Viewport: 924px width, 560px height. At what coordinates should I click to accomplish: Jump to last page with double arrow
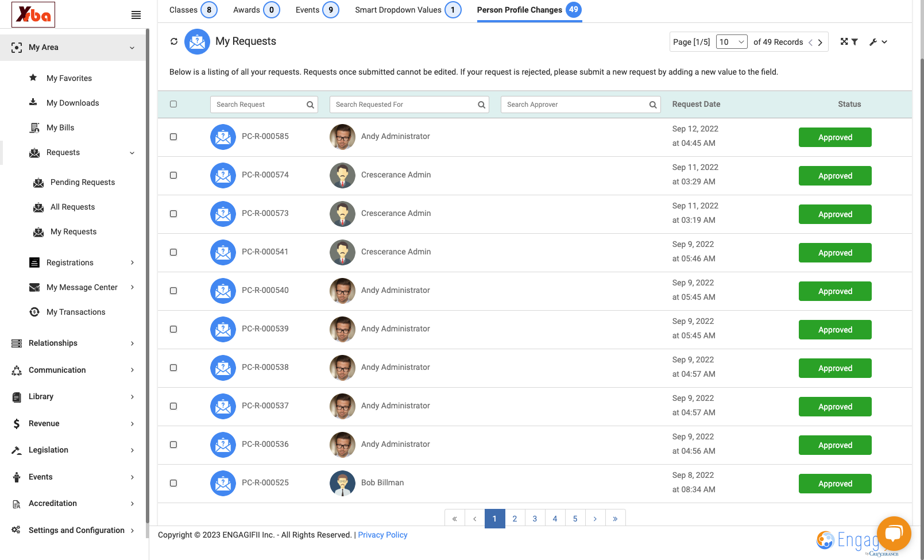615,518
